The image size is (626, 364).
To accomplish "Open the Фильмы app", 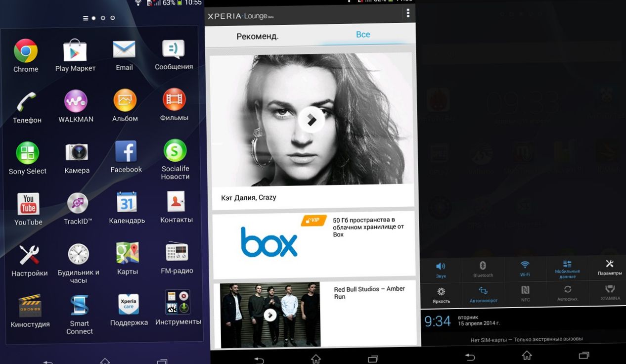I will coord(174,100).
